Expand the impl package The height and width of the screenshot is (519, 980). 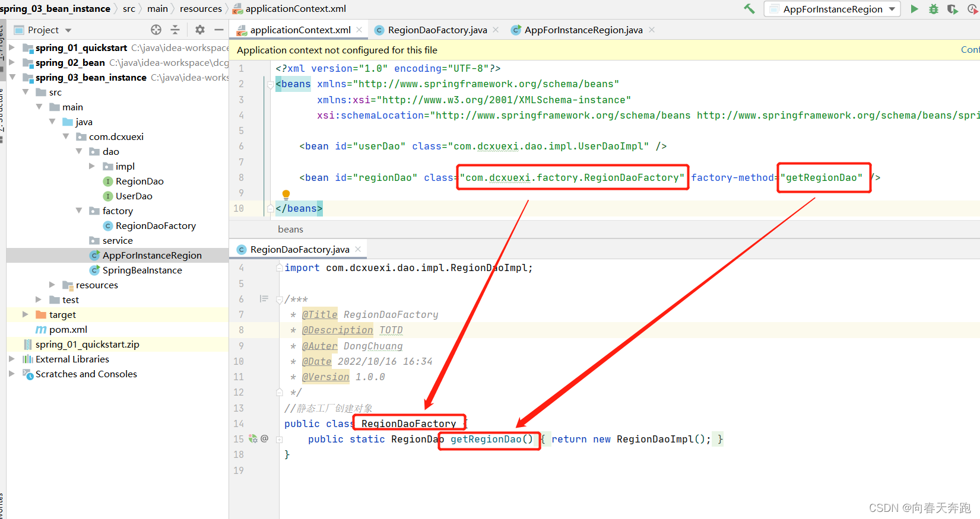[92, 166]
